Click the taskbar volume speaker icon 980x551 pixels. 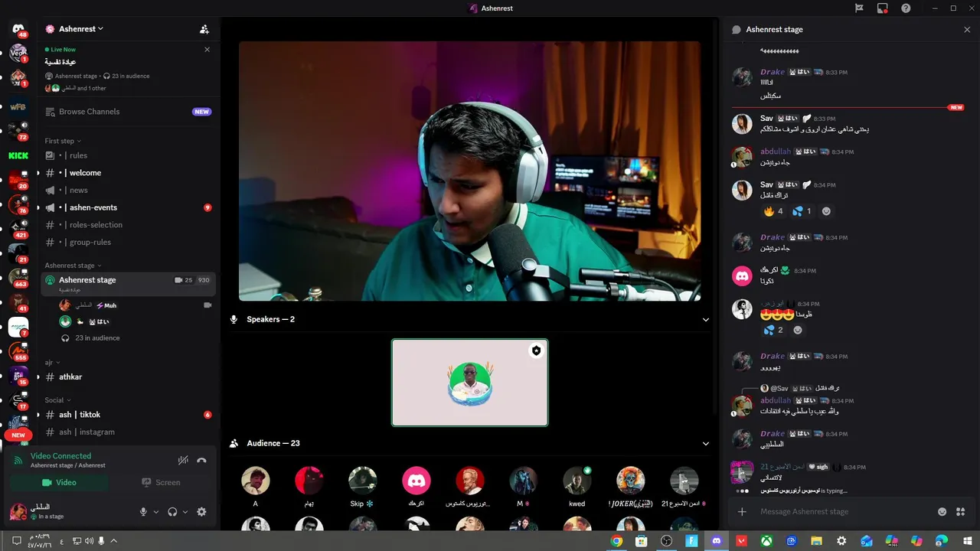coord(89,541)
